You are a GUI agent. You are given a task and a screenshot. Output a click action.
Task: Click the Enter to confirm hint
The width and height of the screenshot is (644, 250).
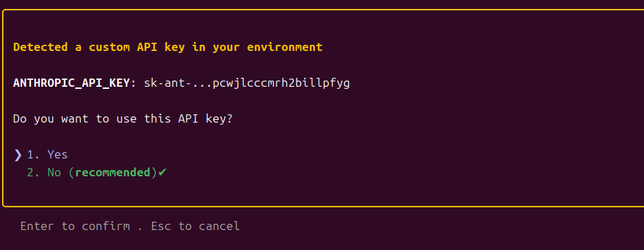[x=75, y=226]
